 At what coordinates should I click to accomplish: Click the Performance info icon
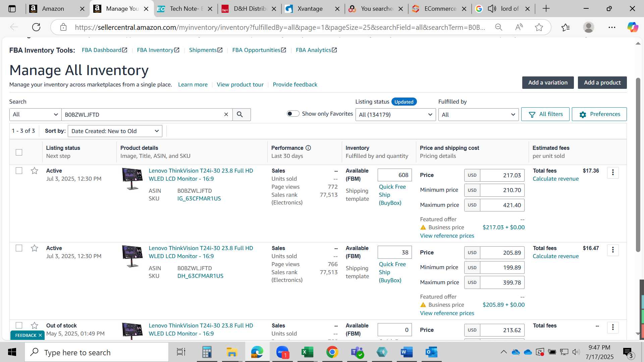coord(308,148)
